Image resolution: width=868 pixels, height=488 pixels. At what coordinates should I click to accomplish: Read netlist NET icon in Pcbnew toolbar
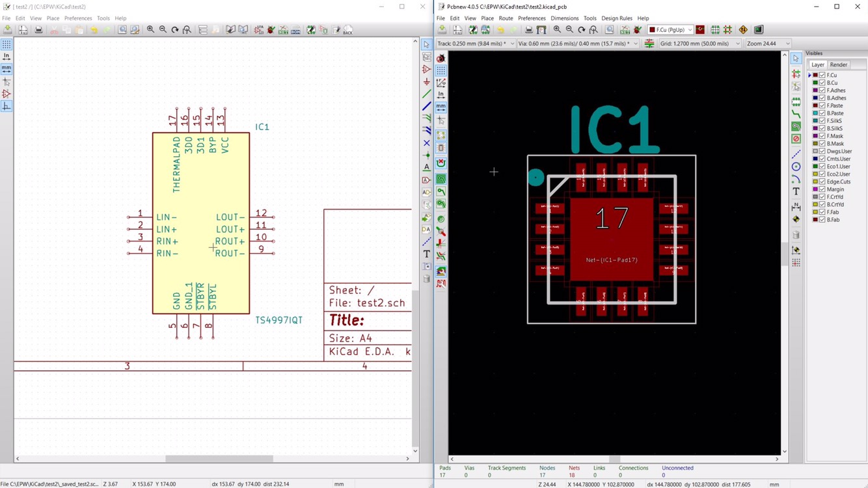pos(625,30)
